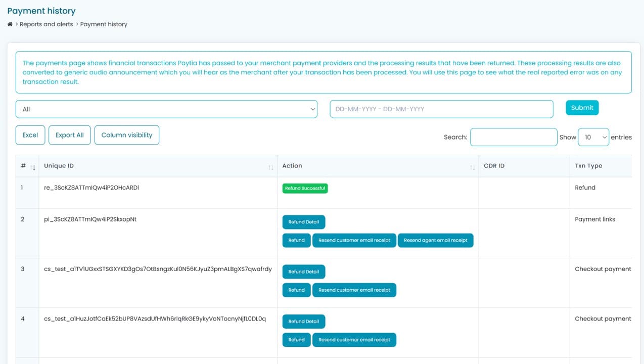Resend agent email receipt for the Payment links transaction
This screenshot has width=644, height=364.
pyautogui.click(x=436, y=240)
